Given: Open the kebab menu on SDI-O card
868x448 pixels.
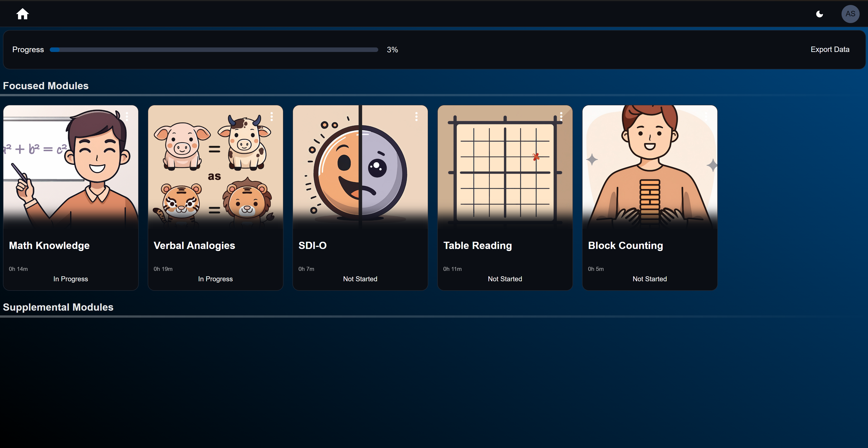Looking at the screenshot, I should pos(416,116).
